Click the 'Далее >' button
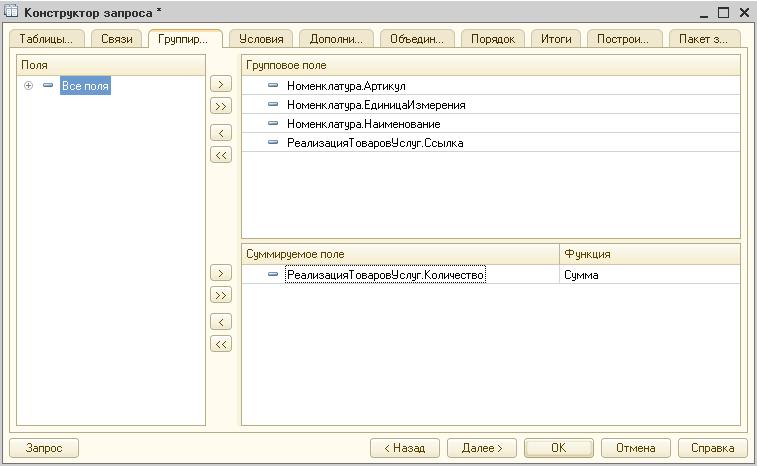The image size is (757, 466). tap(481, 448)
